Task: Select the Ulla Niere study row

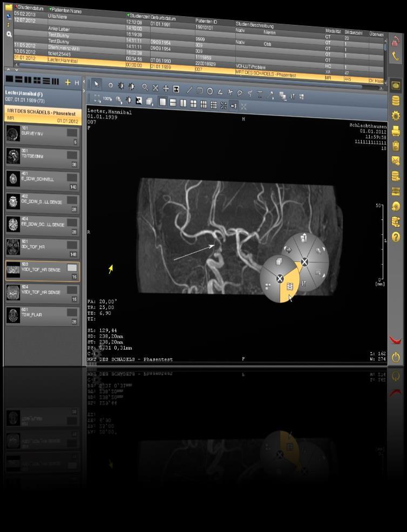Action: pyautogui.click(x=199, y=27)
